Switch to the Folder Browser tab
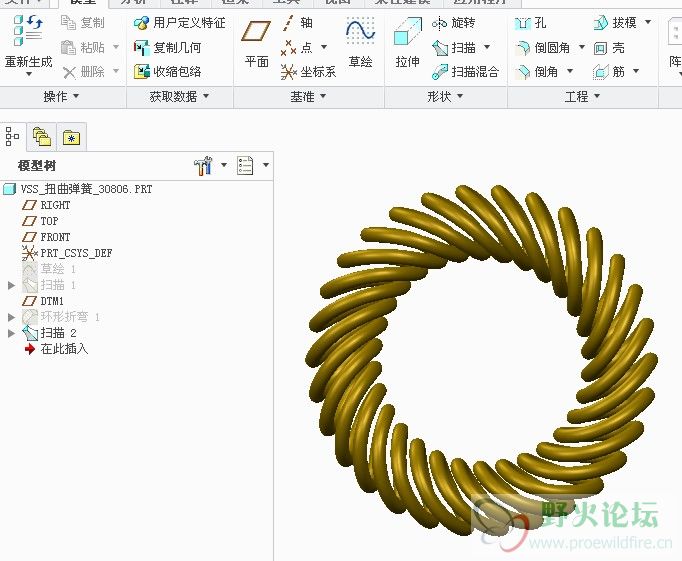The width and height of the screenshot is (682, 561). coord(42,137)
